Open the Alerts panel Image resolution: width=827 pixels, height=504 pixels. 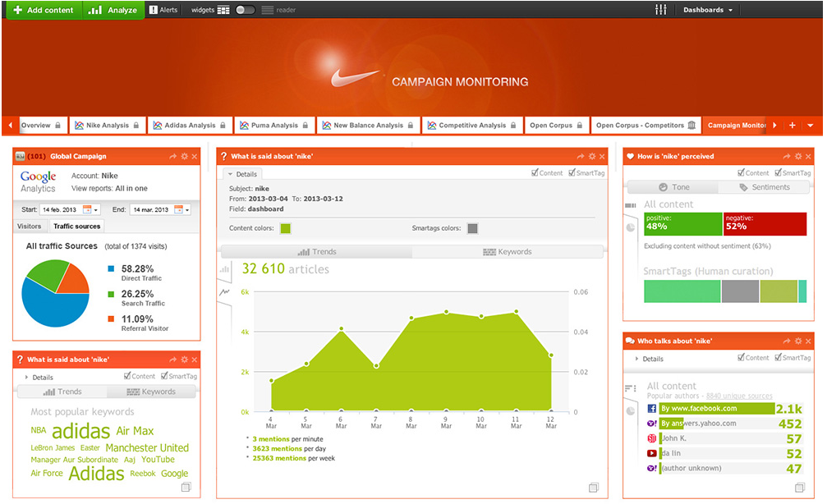163,10
